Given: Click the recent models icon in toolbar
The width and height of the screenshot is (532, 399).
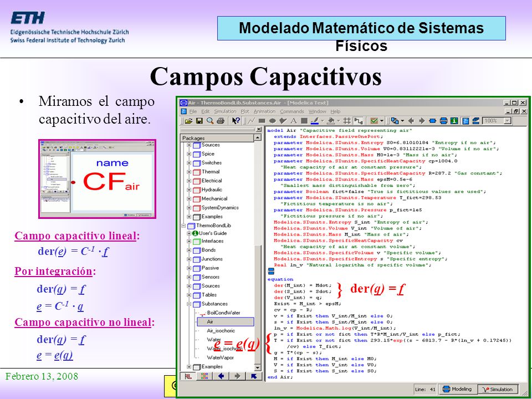Looking at the screenshot, I should (395, 121).
